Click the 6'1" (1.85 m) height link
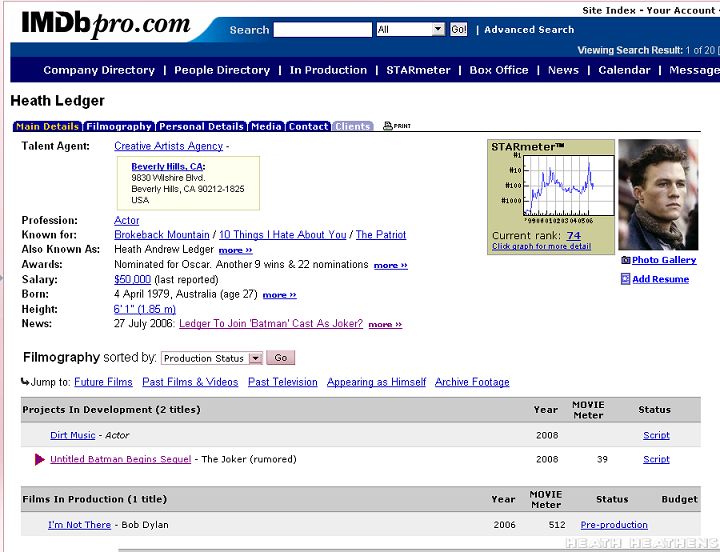 pyautogui.click(x=145, y=309)
